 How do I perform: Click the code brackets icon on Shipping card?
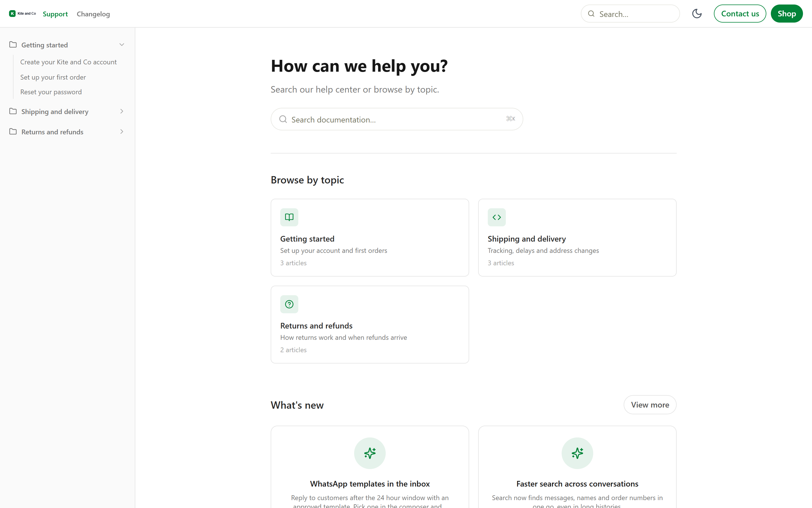tap(497, 217)
